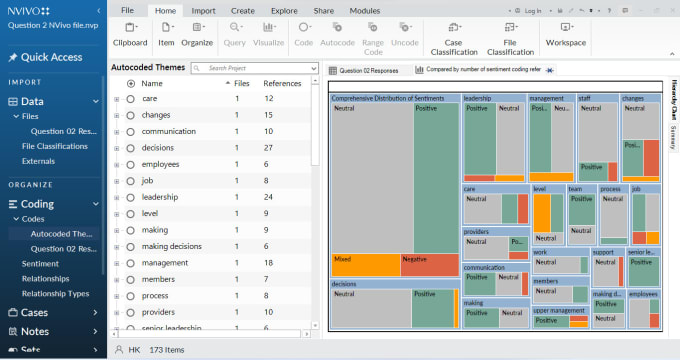This screenshot has width=680, height=360.
Task: Collapse the ribbon with the caret
Action: (672, 54)
